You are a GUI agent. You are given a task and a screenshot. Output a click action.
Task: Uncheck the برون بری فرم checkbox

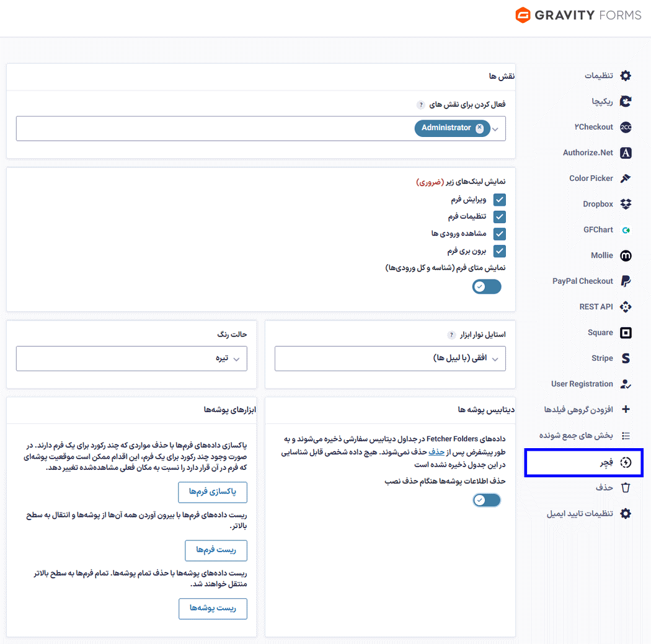click(499, 251)
